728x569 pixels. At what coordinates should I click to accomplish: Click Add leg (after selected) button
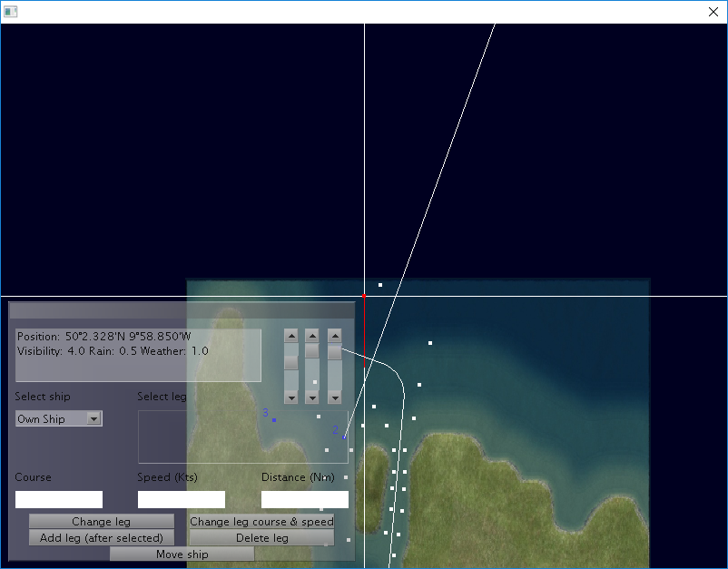click(x=102, y=537)
